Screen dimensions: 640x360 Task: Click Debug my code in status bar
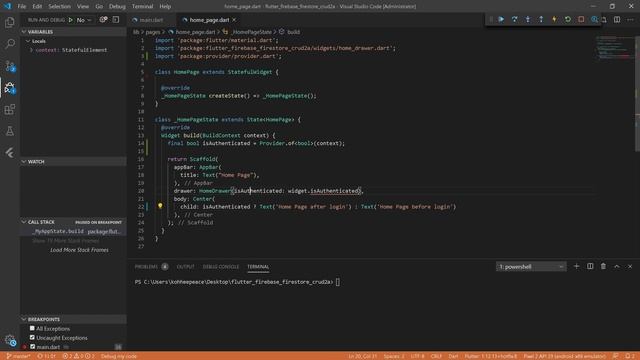(119, 356)
